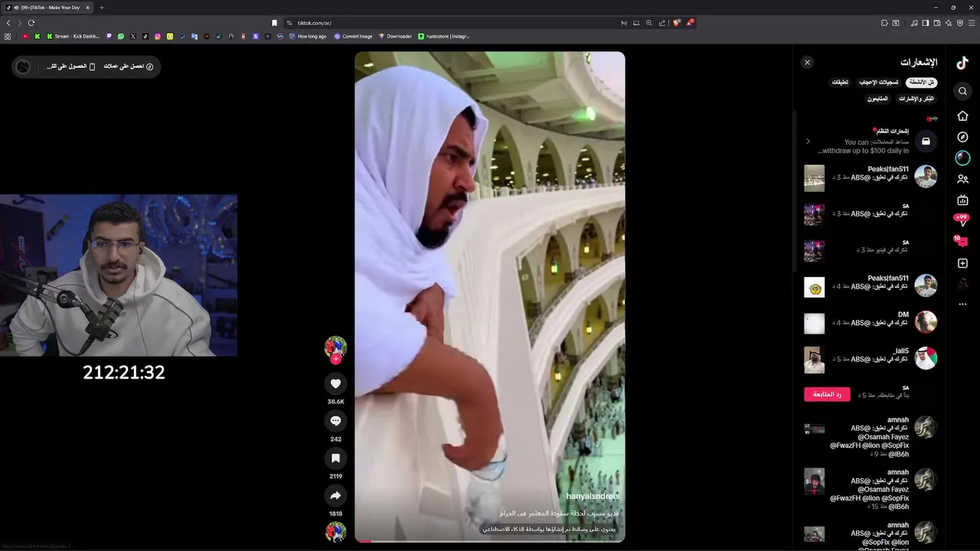The height and width of the screenshot is (551, 980).
Task: Select the Mentions and tags filter tab
Action: [x=916, y=99]
